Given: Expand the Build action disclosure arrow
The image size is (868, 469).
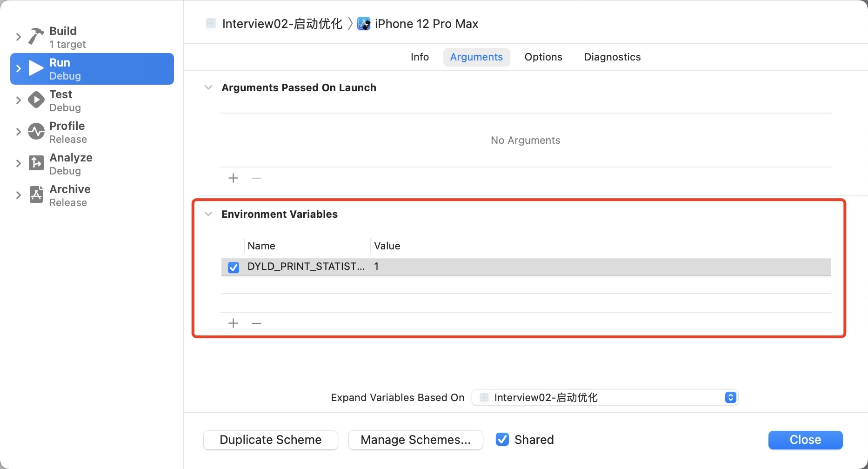Looking at the screenshot, I should [x=19, y=37].
